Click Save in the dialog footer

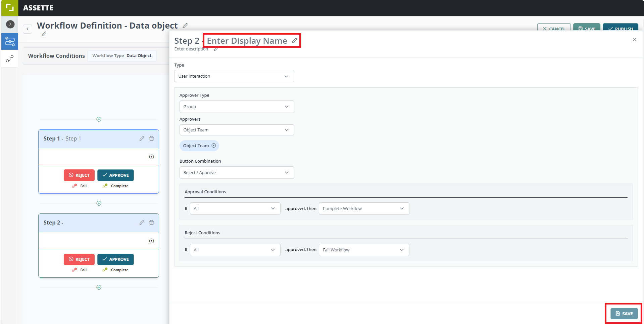pos(624,313)
